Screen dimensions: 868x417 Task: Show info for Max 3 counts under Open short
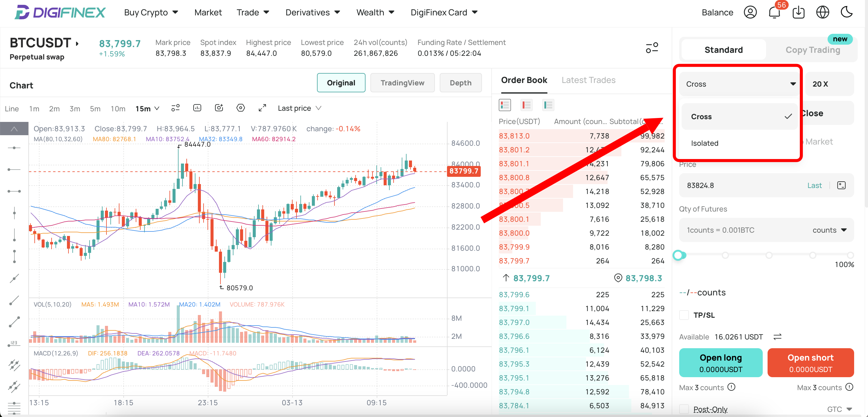[x=850, y=387]
